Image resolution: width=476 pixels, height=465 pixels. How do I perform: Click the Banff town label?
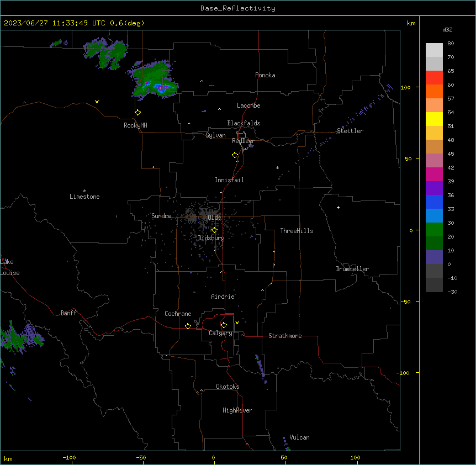[68, 313]
